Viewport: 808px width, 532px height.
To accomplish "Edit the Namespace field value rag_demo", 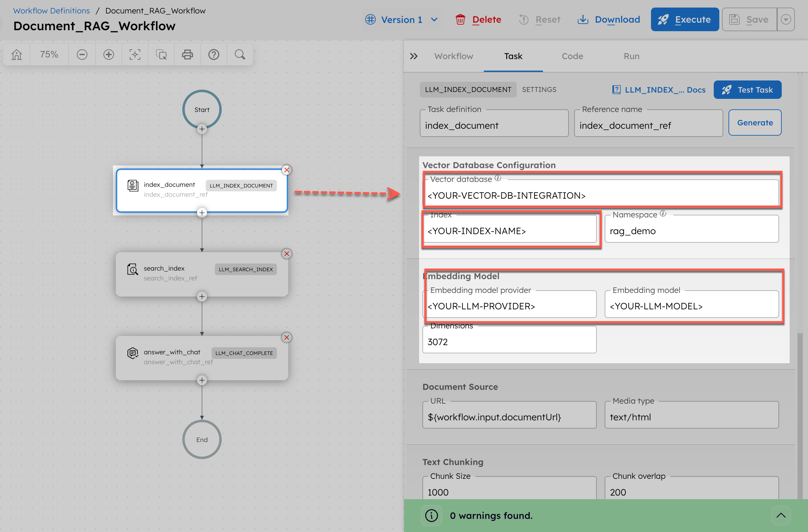I will (691, 231).
